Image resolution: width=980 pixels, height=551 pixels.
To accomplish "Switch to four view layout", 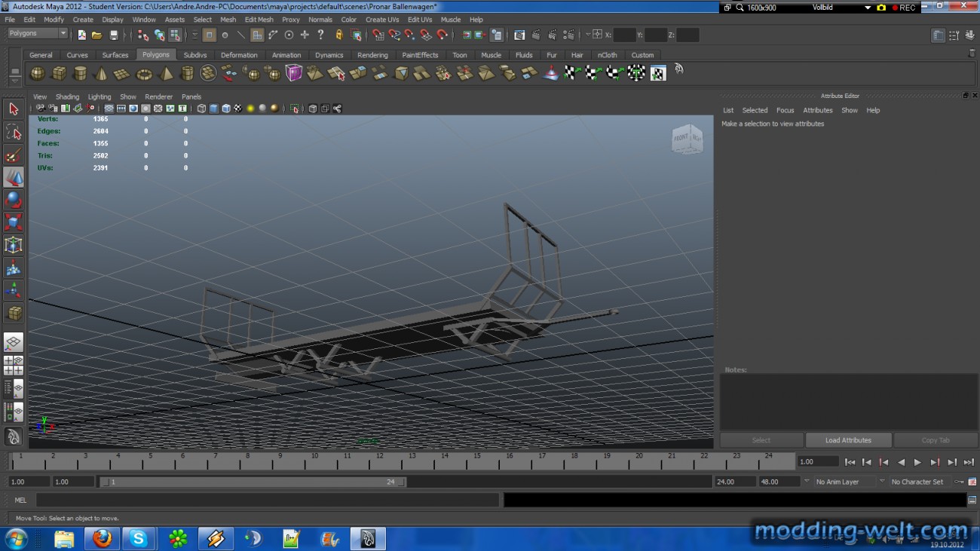I will (x=14, y=366).
